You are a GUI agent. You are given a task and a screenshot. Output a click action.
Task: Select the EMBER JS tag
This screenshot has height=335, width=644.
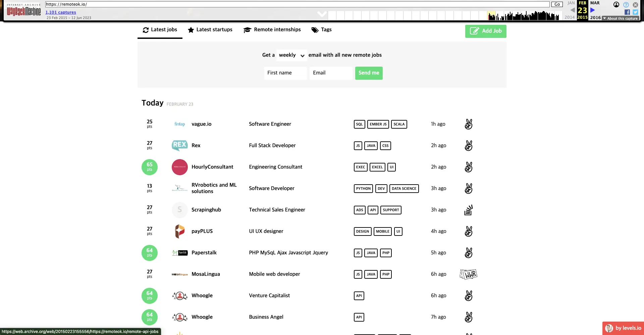pos(378,124)
